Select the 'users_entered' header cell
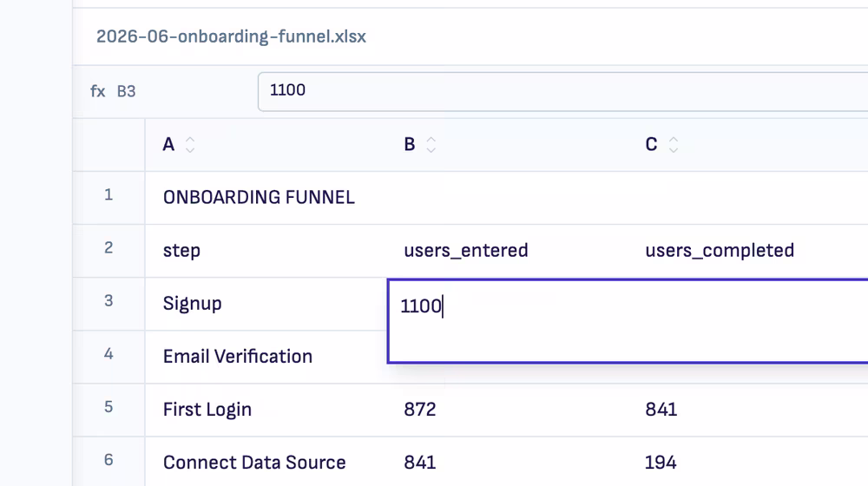The width and height of the screenshot is (868, 486). tap(507, 251)
